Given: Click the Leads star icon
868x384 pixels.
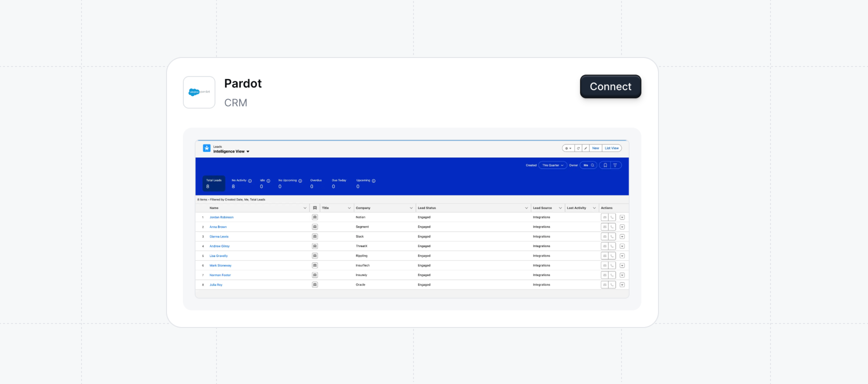Looking at the screenshot, I should [206, 148].
